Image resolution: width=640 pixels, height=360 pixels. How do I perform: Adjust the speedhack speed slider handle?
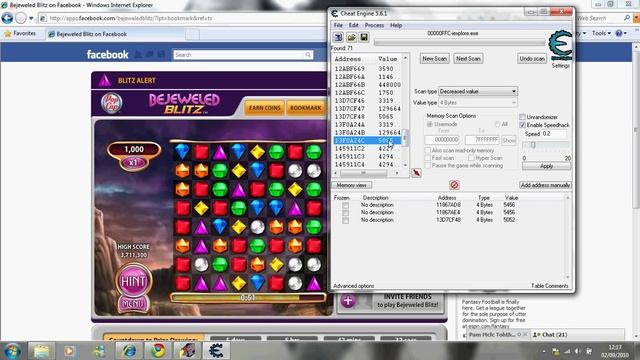click(x=533, y=145)
